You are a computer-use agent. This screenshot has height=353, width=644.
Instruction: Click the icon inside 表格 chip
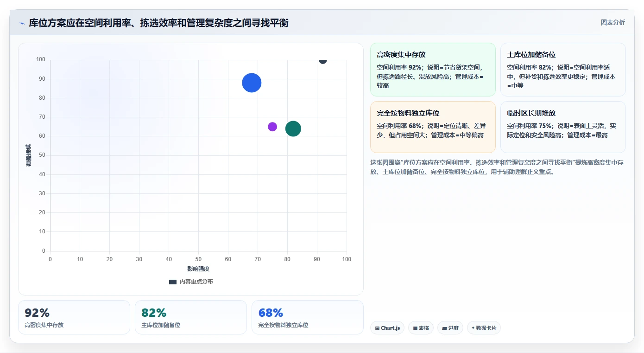(x=415, y=328)
